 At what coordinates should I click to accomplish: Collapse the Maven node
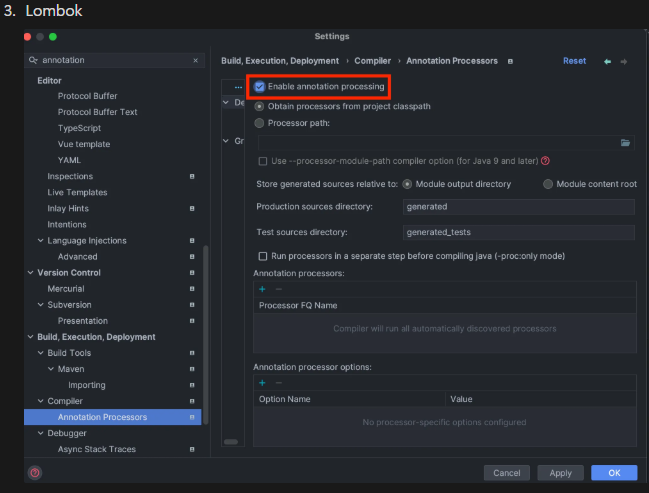(51, 369)
